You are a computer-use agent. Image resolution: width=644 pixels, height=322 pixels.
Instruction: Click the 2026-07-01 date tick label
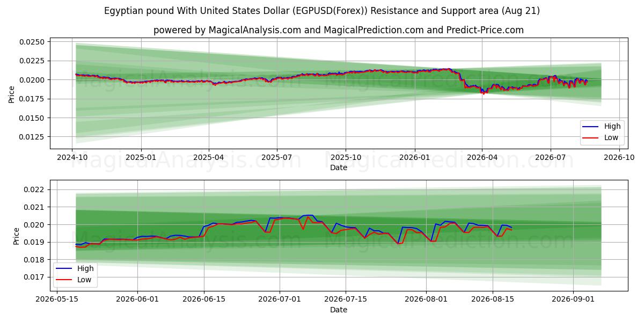pos(280,300)
